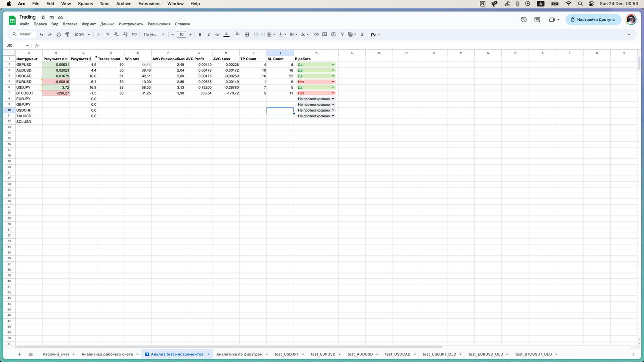Viewport: 644px width, 362px height.
Task: Increase decimal places
Action: click(x=125, y=35)
